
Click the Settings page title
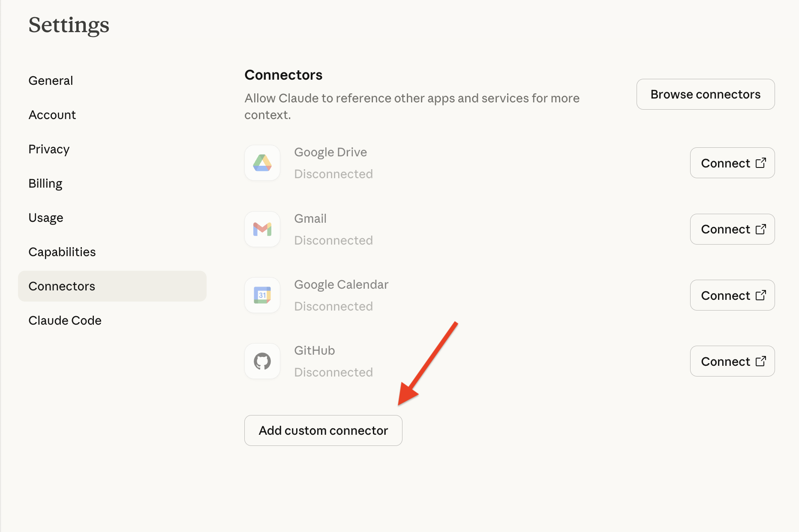pos(69,25)
